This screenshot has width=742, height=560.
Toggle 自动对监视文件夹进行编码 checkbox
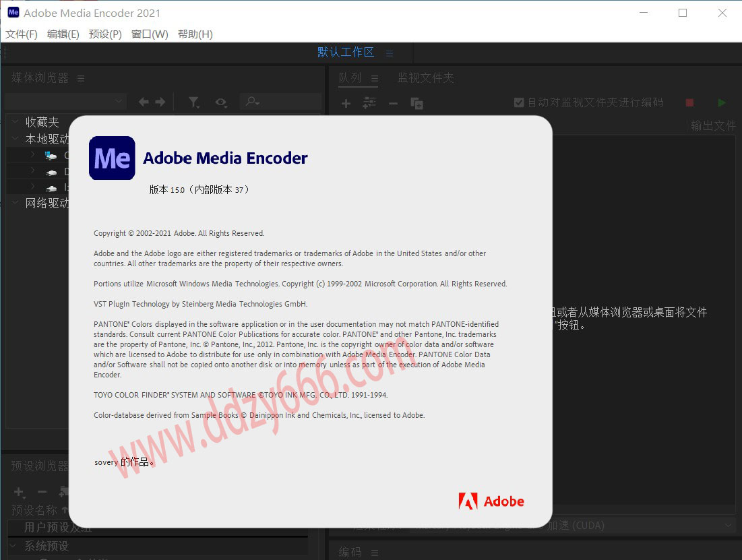coord(519,102)
